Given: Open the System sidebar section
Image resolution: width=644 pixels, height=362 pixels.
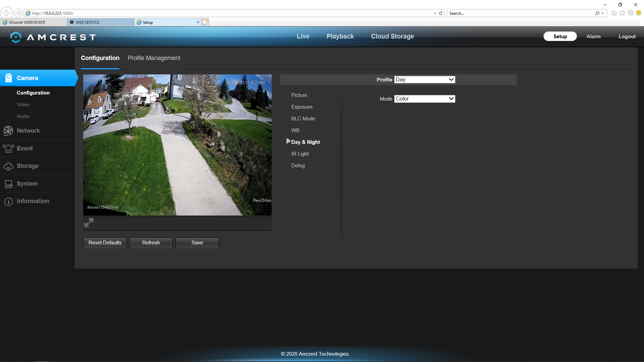Looking at the screenshot, I should pos(37,184).
